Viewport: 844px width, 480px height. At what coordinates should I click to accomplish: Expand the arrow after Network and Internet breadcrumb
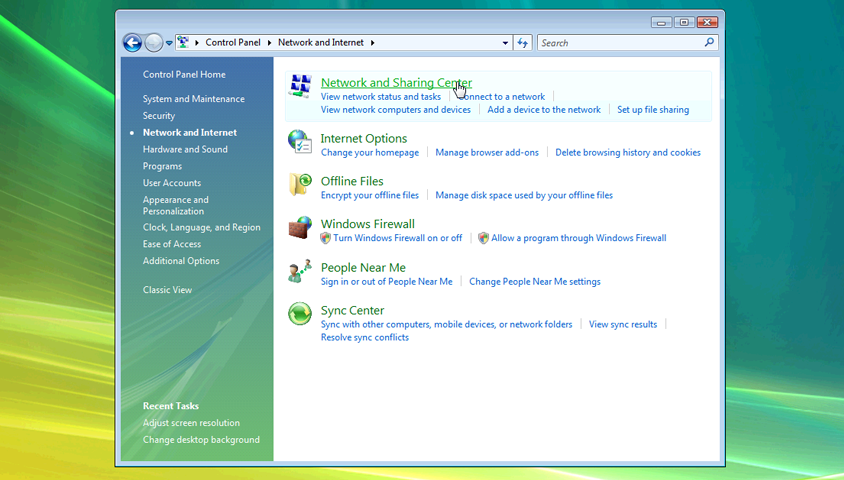pos(373,43)
